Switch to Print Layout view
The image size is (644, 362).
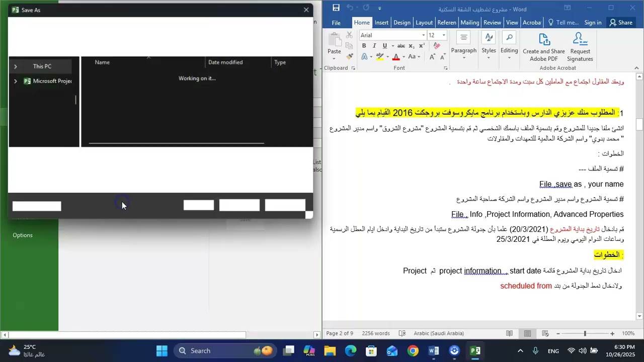(527, 333)
